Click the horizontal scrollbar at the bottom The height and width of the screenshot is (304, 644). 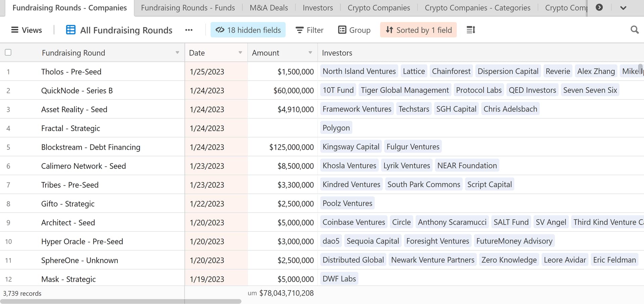(x=121, y=301)
